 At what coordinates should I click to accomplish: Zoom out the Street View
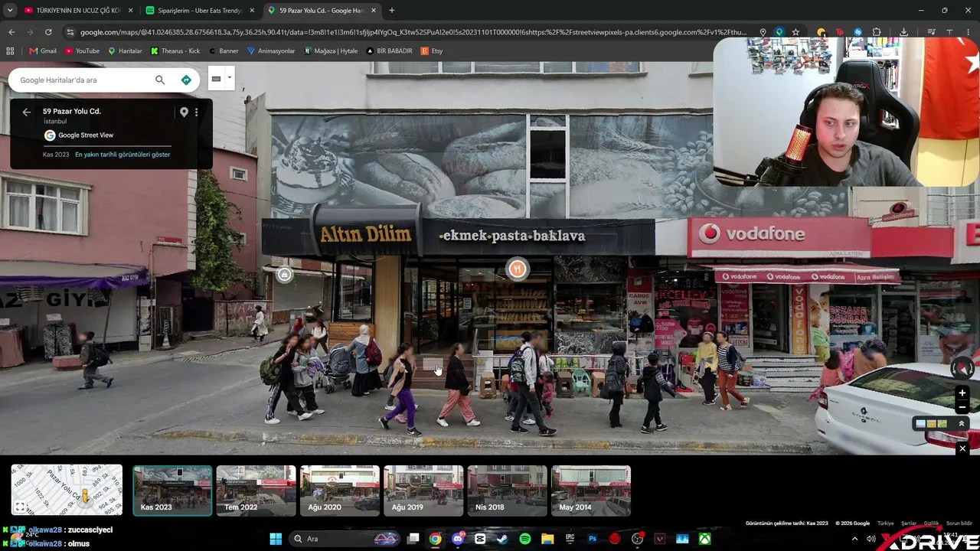tap(962, 407)
